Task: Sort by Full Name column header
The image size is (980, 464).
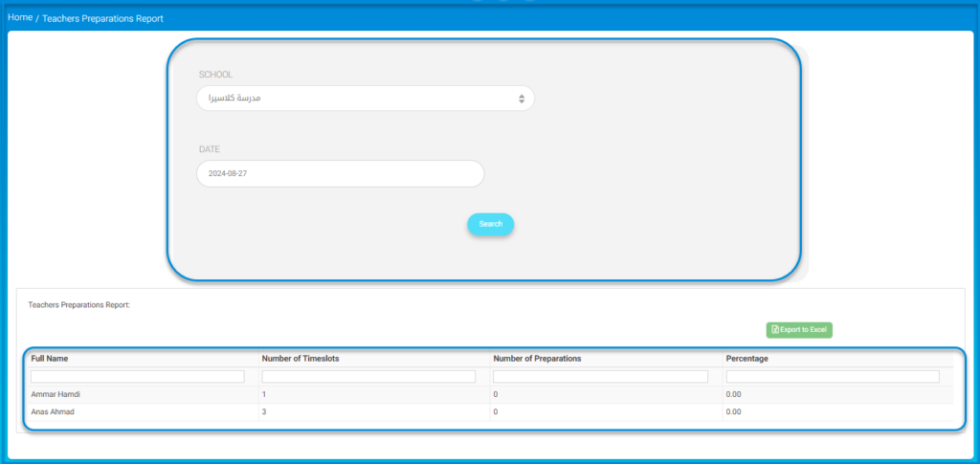Action: point(50,359)
